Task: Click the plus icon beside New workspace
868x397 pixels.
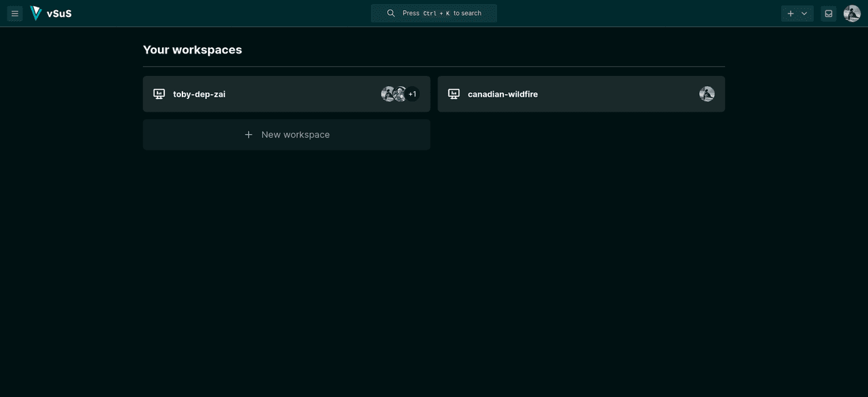Action: [x=249, y=135]
